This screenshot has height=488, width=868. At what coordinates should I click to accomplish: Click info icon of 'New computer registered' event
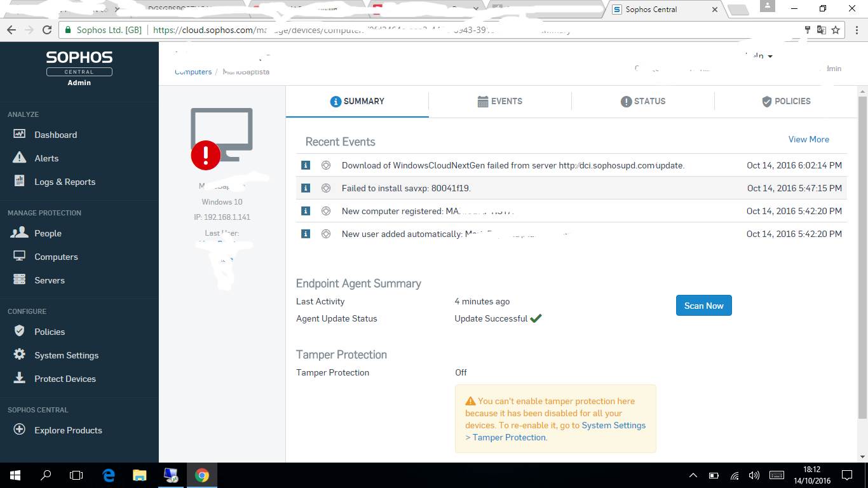tap(306, 211)
